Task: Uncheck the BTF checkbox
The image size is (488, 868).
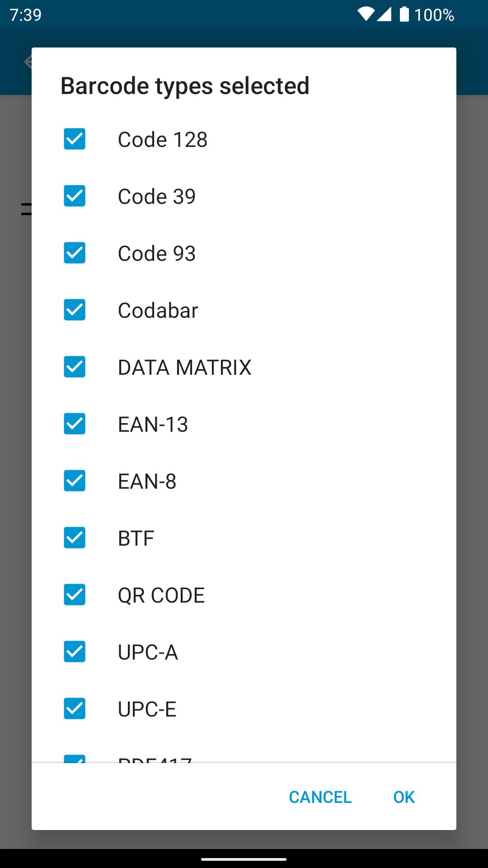Action: 75,538
